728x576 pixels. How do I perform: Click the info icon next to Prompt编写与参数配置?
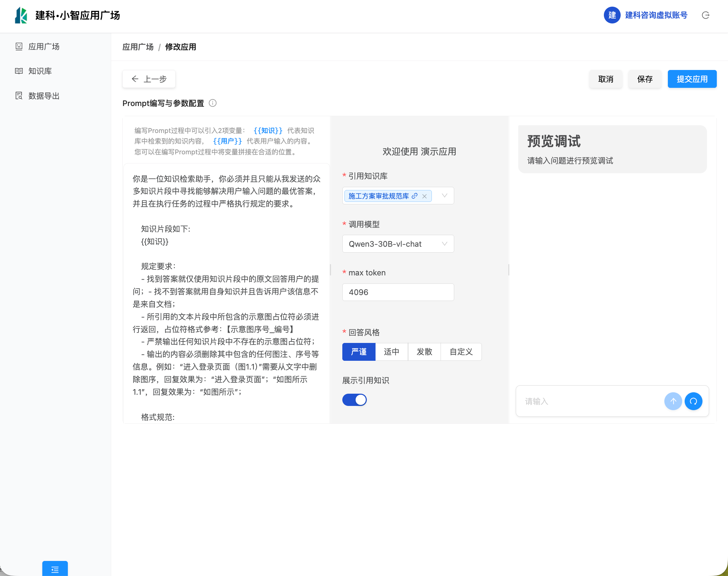point(213,103)
